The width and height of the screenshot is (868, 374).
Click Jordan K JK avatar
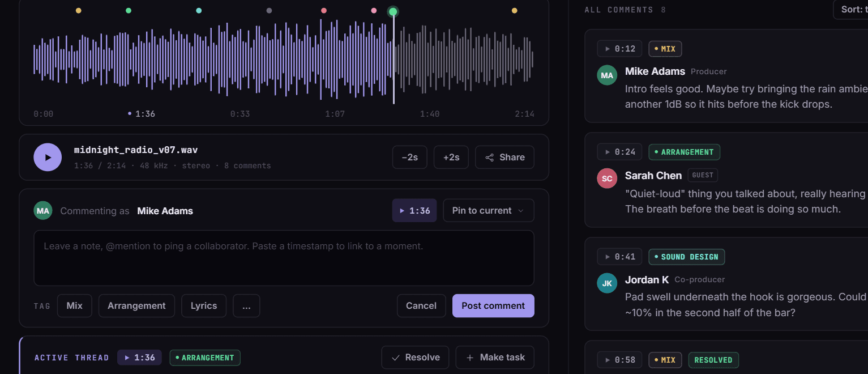click(x=607, y=283)
